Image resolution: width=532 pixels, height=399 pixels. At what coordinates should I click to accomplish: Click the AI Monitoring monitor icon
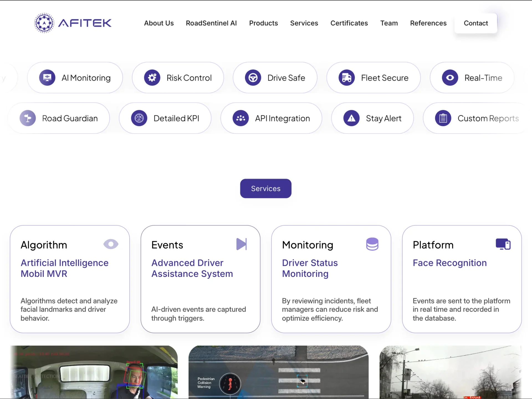47,78
